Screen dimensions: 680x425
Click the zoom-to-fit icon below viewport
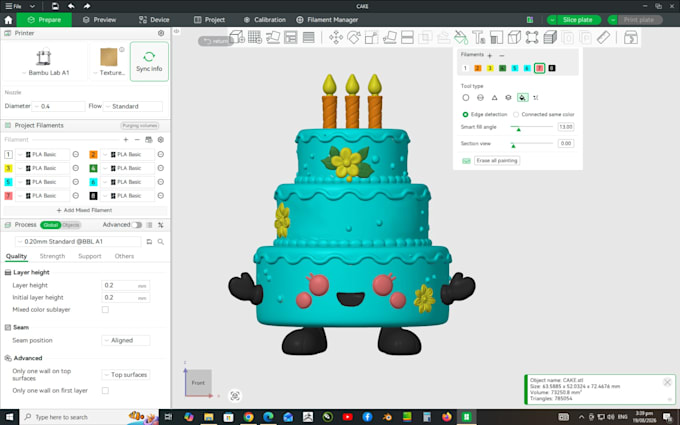click(235, 396)
